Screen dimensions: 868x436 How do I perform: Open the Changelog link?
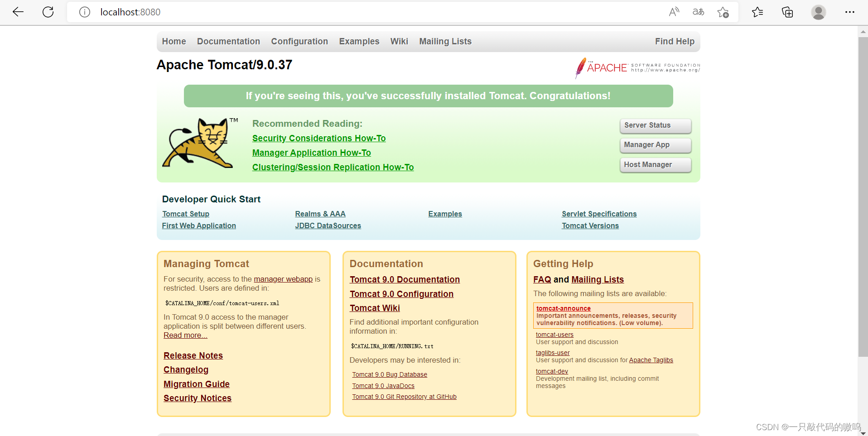[x=186, y=370]
